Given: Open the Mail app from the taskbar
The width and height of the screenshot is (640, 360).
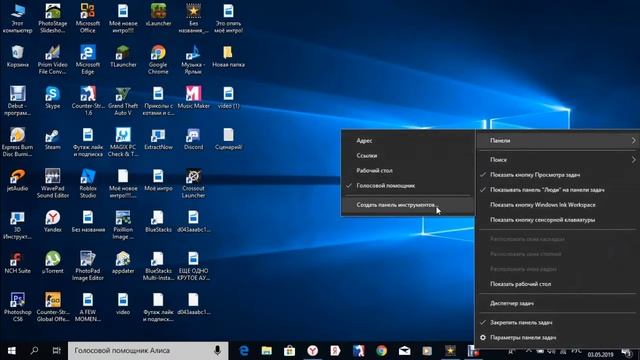Looking at the screenshot, I should pyautogui.click(x=404, y=351).
